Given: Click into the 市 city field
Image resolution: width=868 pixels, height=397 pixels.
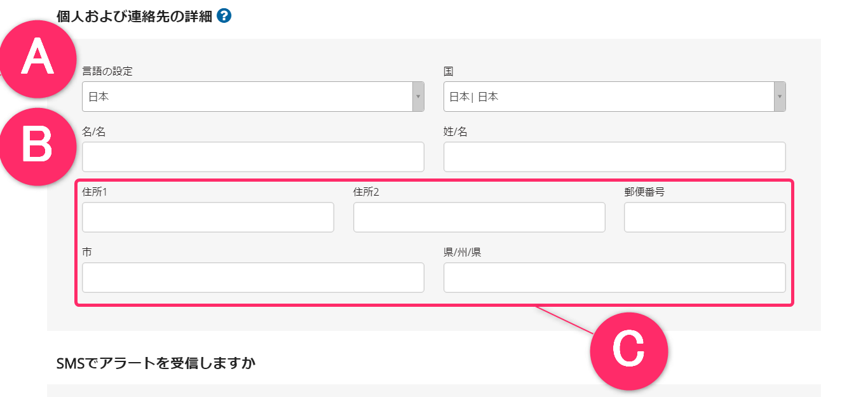Looking at the screenshot, I should tap(253, 278).
